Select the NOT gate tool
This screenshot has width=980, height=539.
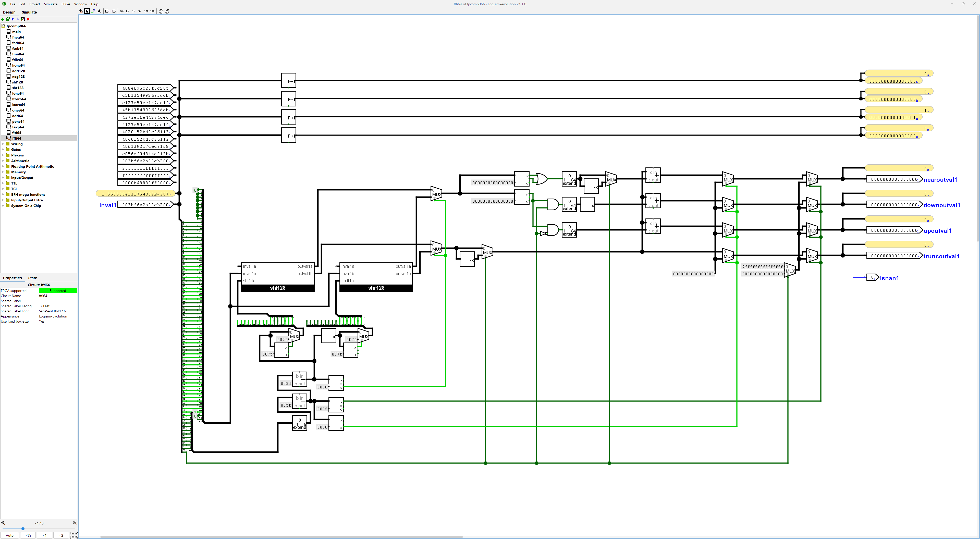122,11
